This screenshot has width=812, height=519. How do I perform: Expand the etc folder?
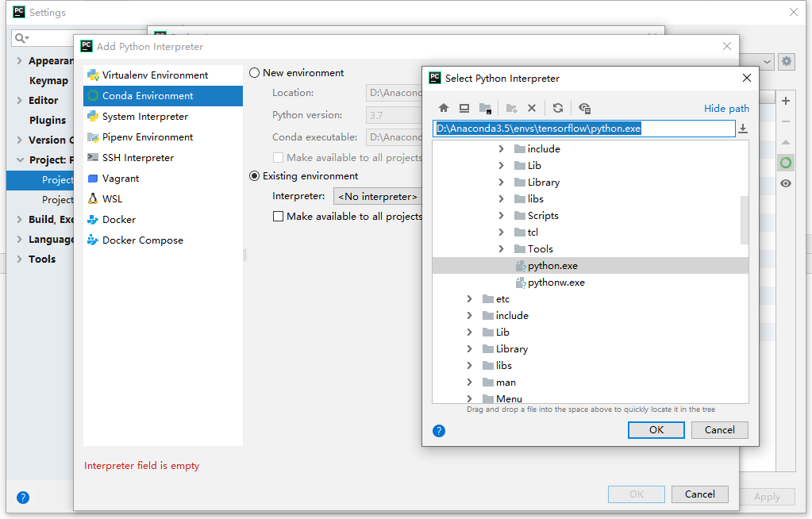pyautogui.click(x=469, y=299)
